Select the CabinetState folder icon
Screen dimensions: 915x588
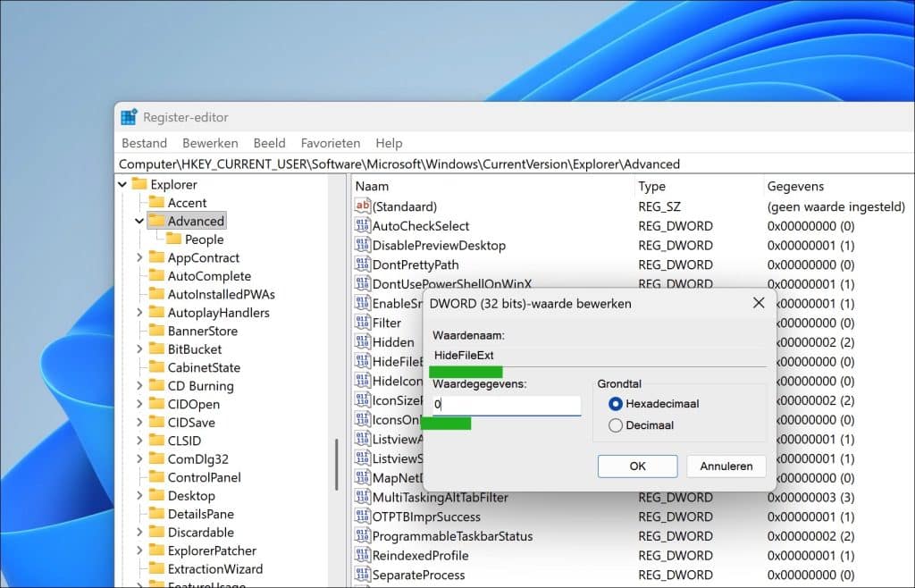point(156,367)
